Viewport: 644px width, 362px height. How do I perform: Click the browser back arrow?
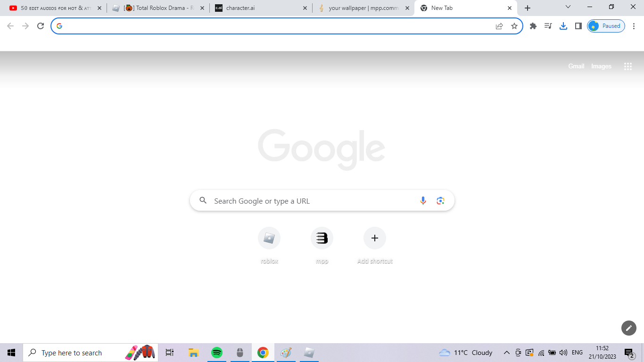pos(10,26)
